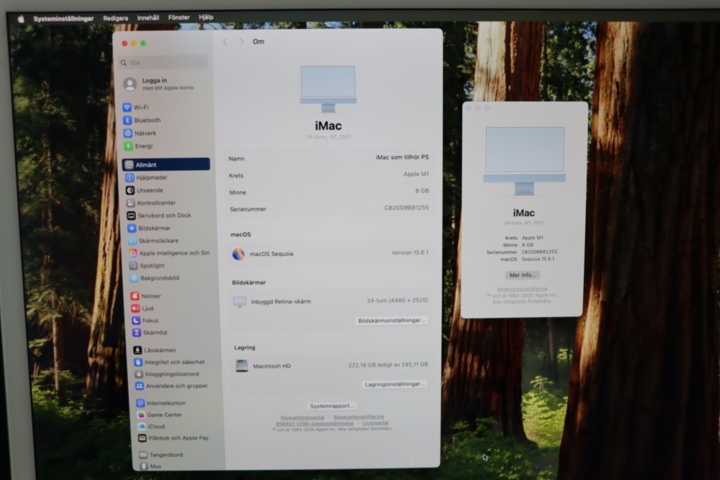This screenshot has width=720, height=480.
Task: Open Spotlight sidebar icon
Action: coord(133,265)
